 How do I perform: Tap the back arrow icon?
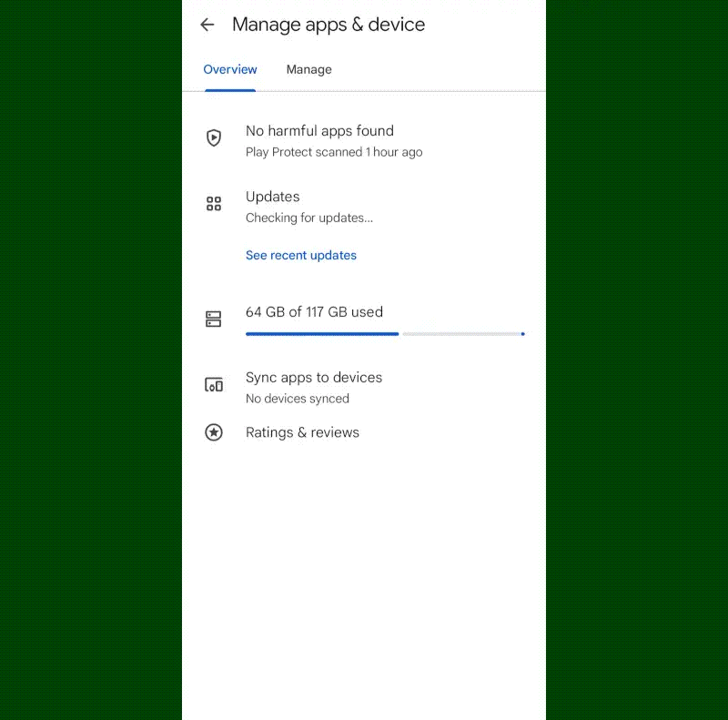click(207, 25)
